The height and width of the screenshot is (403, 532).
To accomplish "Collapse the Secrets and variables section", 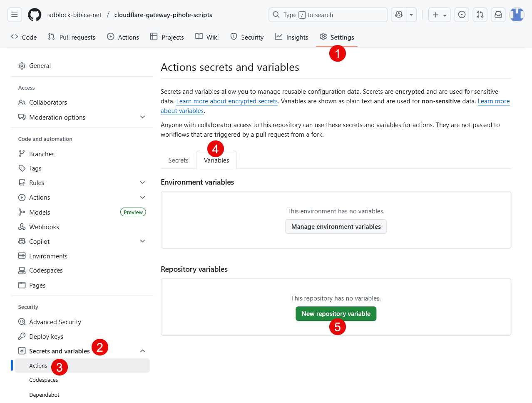I will click(x=142, y=351).
